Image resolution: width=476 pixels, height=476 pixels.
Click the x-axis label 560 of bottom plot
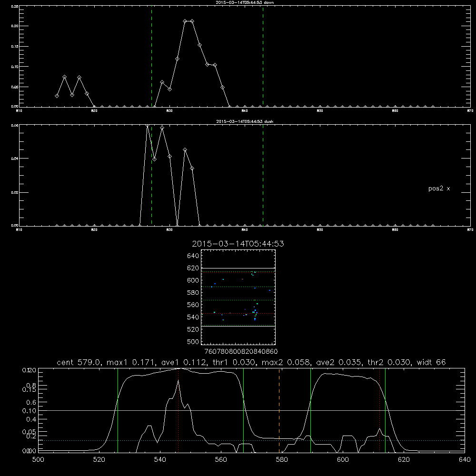(x=221, y=460)
